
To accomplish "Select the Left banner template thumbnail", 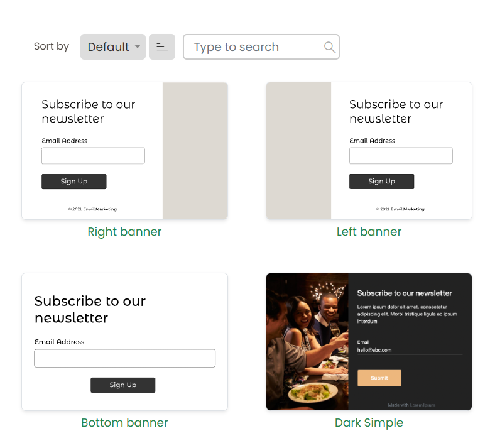I will coord(369,151).
